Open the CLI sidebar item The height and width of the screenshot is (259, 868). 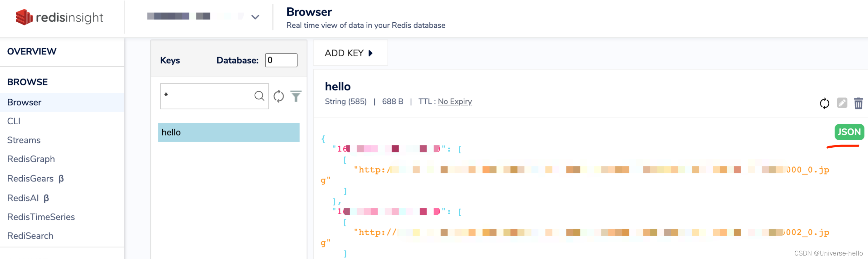14,121
